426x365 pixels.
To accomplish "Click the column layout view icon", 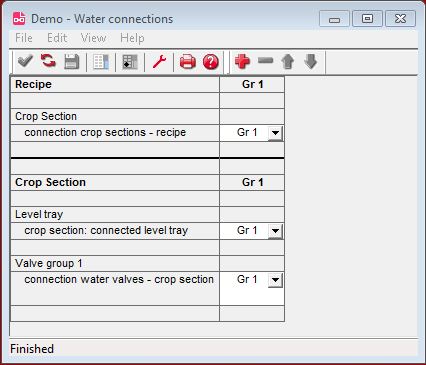I will [101, 62].
